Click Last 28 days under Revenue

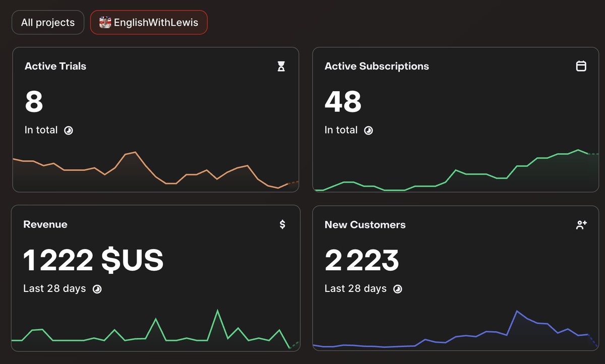pyautogui.click(x=54, y=289)
